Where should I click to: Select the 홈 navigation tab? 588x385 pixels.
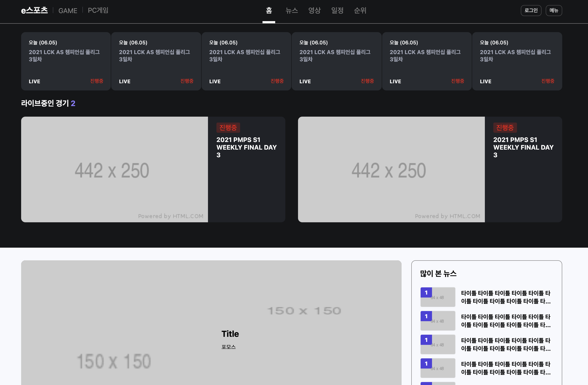[269, 10]
